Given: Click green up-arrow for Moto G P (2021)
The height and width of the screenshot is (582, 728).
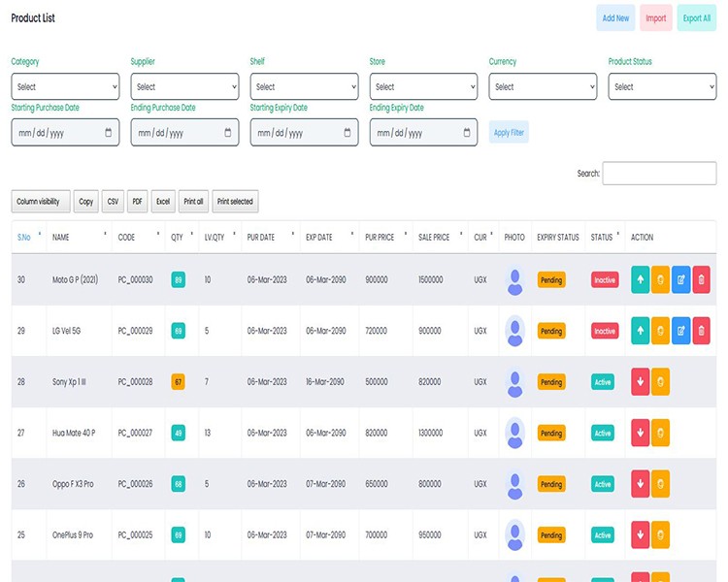Looking at the screenshot, I should tap(640, 279).
